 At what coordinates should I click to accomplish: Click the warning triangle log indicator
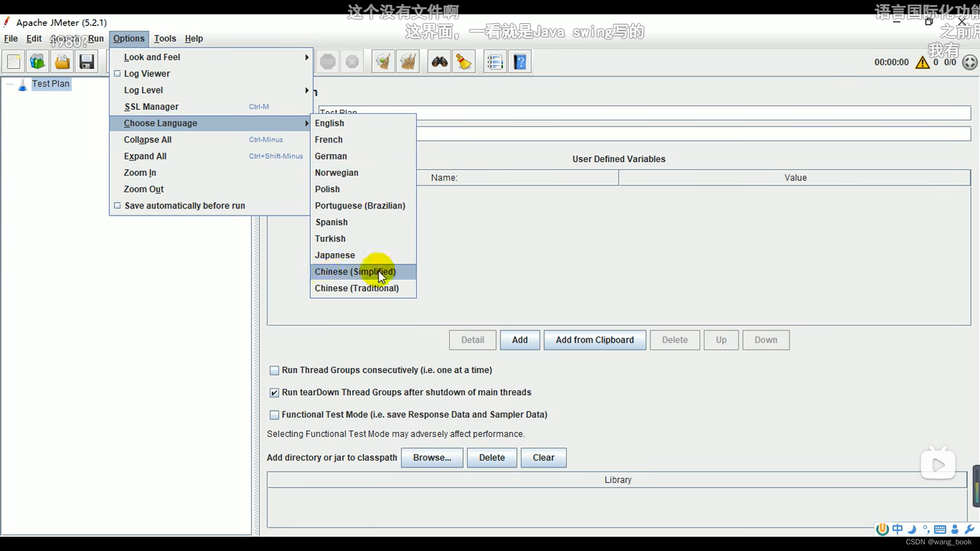point(922,62)
